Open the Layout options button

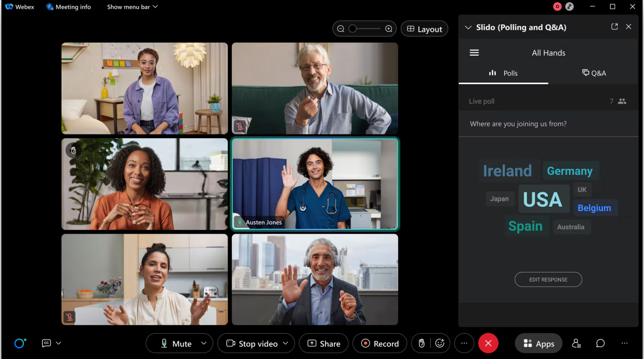424,29
